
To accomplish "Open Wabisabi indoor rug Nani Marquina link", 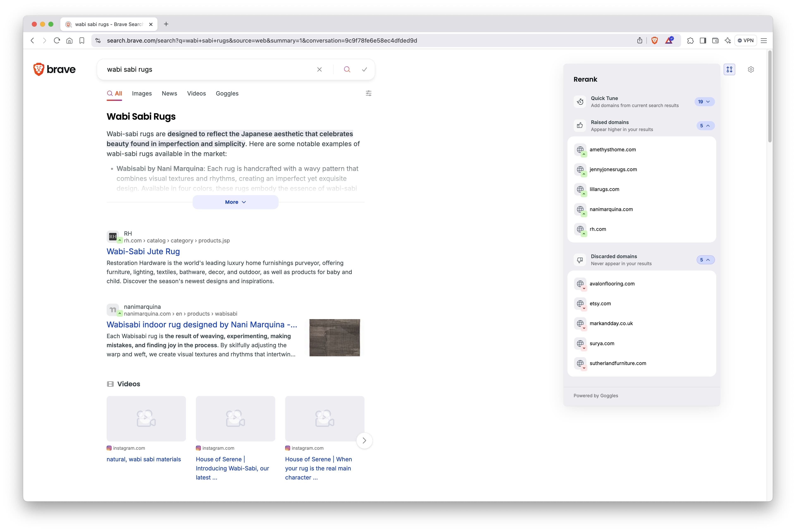I will coord(202,325).
